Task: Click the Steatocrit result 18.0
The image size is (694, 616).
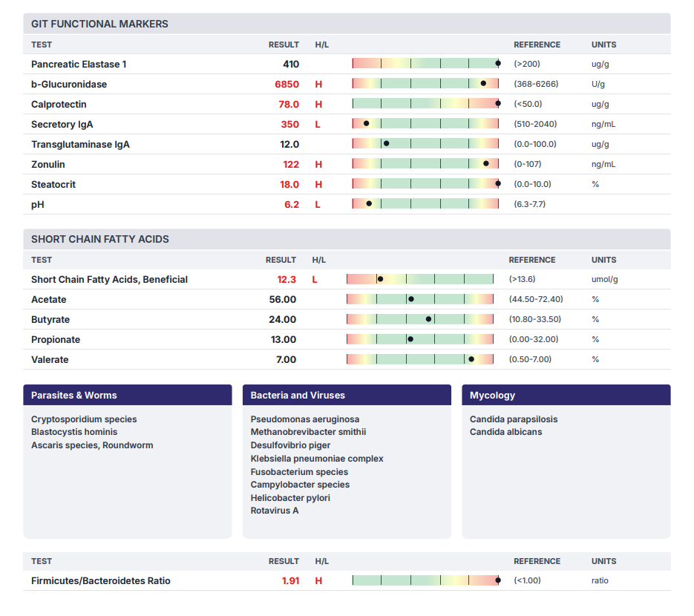Action: click(289, 185)
